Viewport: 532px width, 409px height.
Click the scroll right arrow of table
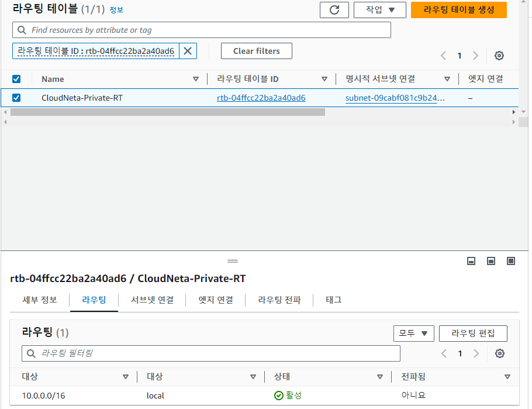point(514,112)
